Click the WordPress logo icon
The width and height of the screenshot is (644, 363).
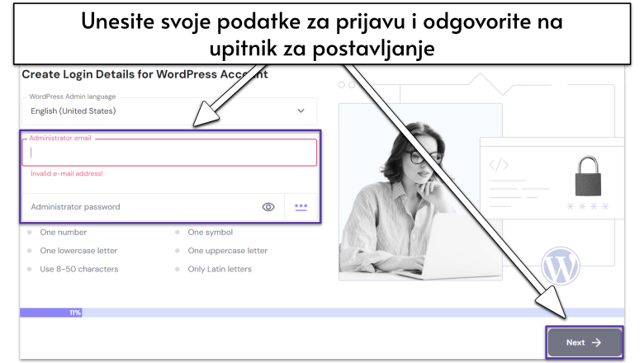561,266
